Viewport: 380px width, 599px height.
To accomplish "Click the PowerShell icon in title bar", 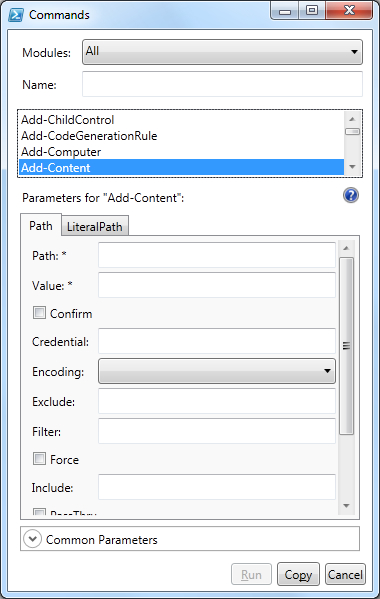I will coord(16,15).
